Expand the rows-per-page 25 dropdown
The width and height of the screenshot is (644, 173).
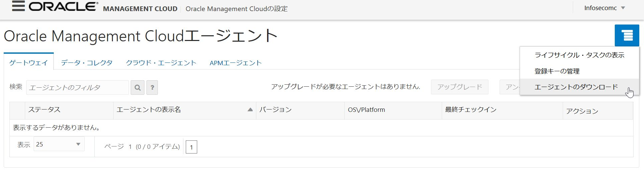pyautogui.click(x=59, y=144)
